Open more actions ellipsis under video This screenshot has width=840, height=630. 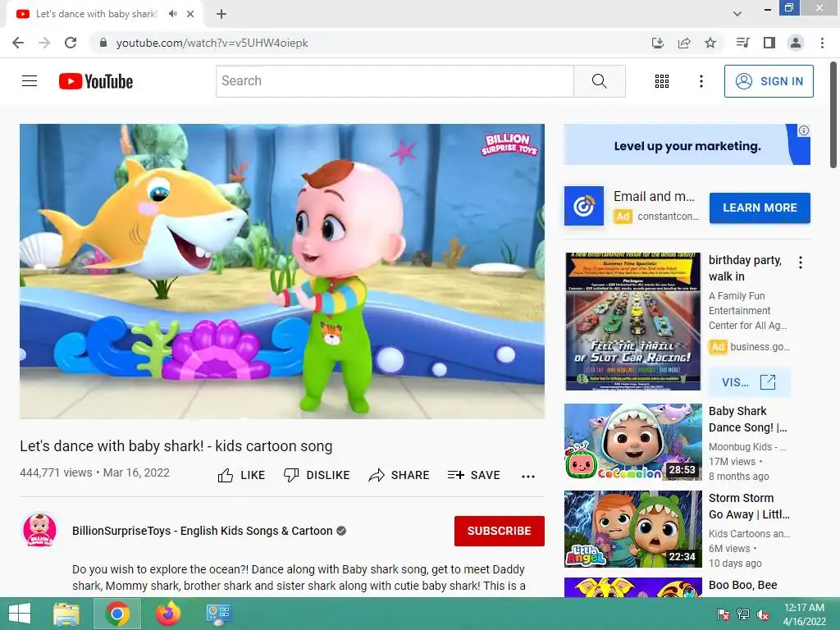click(528, 477)
